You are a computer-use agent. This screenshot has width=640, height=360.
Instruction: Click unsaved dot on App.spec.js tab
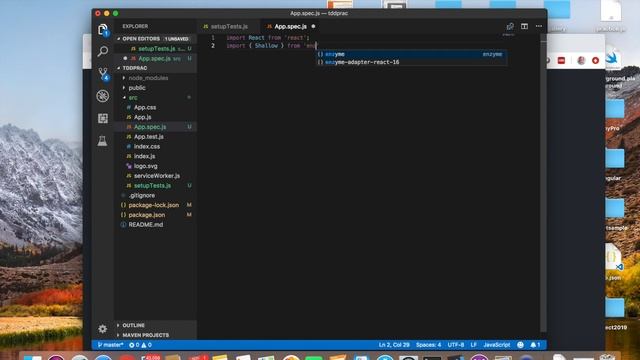coord(313,27)
